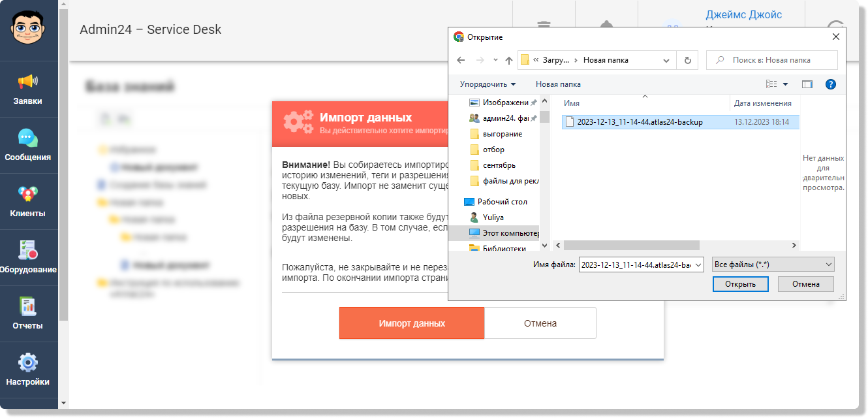Viewport: 868px width, 418px height.
Task: Click Отмена in file dialog
Action: [806, 284]
